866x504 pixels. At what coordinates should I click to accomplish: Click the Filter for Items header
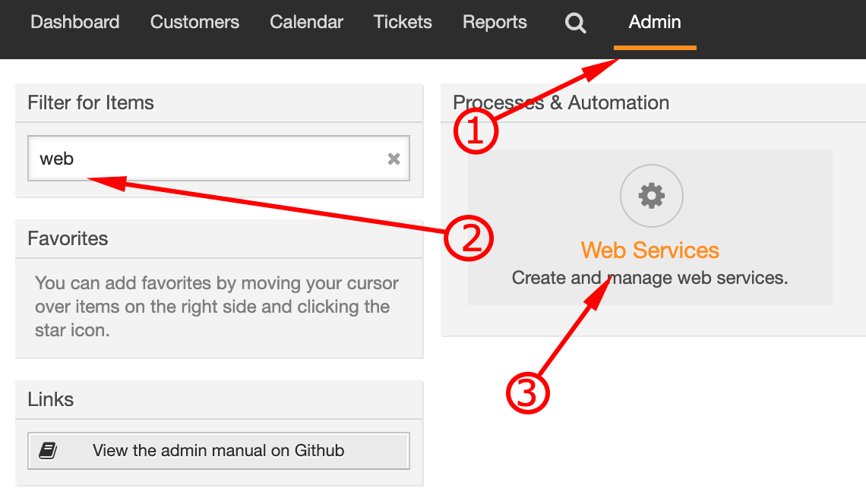(90, 102)
